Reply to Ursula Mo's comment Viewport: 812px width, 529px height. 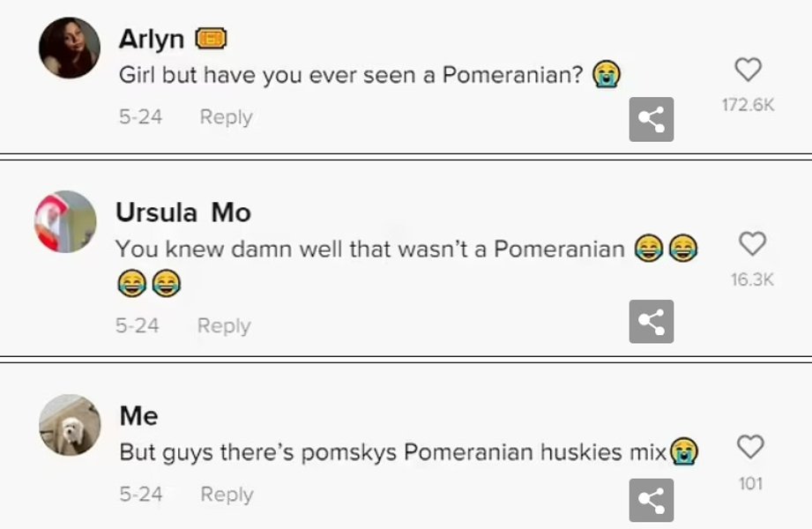click(x=224, y=325)
